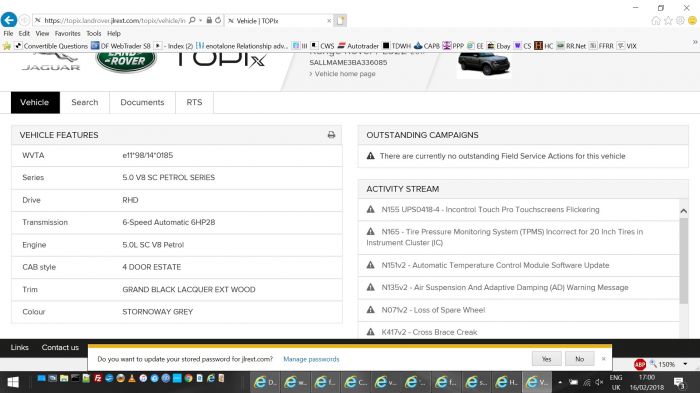The height and width of the screenshot is (393, 700).
Task: Dismiss the password update notification bar
Action: tap(604, 359)
